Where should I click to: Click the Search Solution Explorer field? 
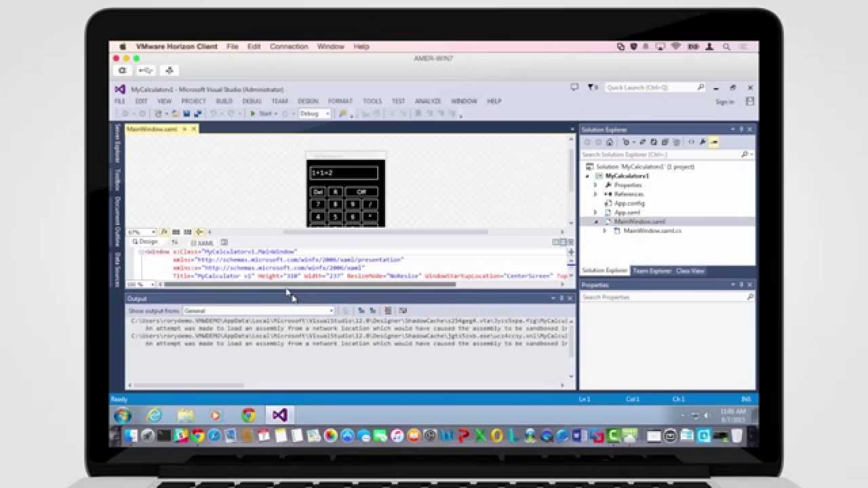pyautogui.click(x=667, y=155)
